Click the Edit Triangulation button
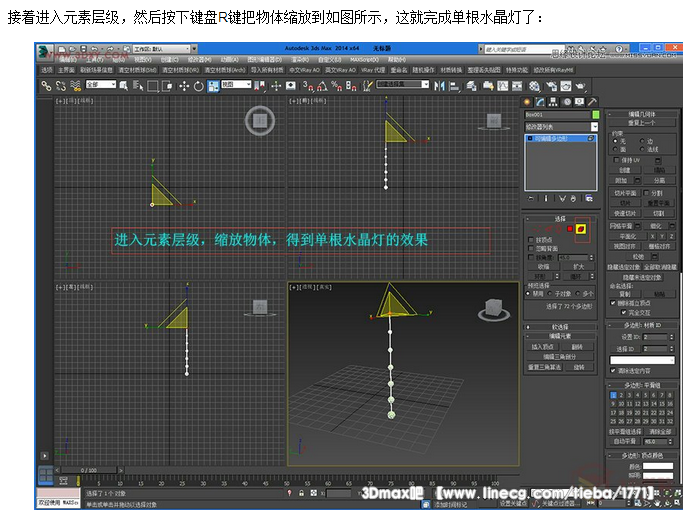 [561, 357]
